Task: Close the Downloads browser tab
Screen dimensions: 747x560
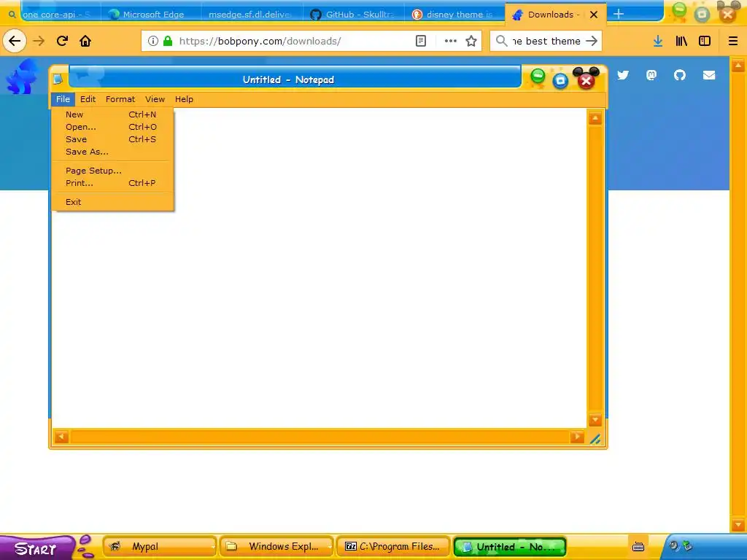Action: 594,15
